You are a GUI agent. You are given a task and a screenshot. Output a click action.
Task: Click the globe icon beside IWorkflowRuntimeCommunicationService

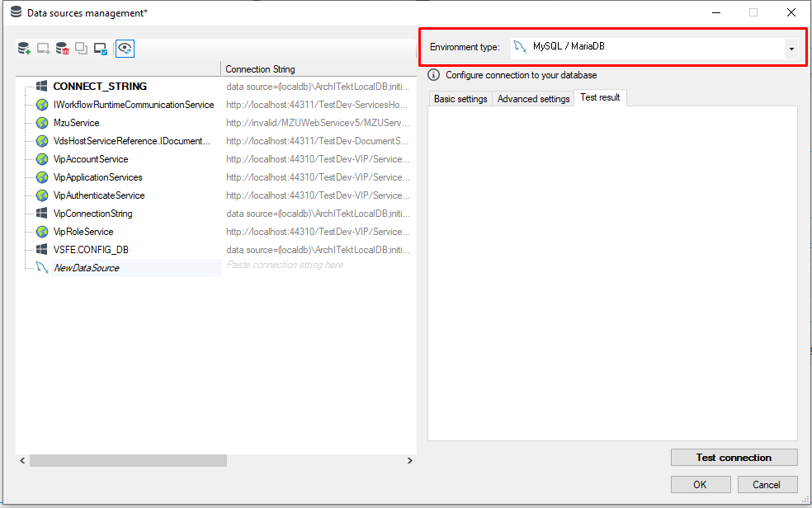42,105
